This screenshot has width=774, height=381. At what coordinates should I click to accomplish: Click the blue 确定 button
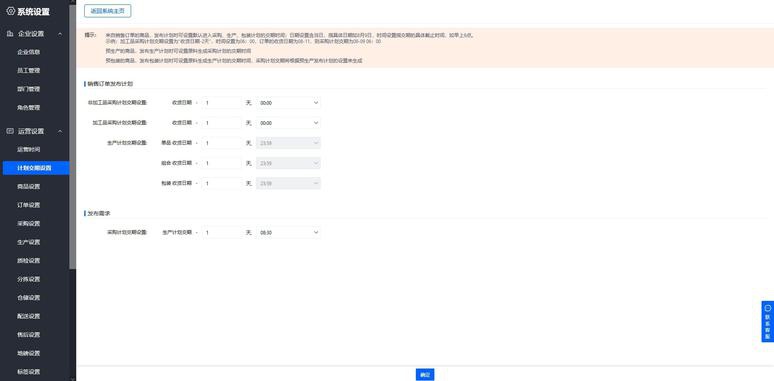(425, 375)
